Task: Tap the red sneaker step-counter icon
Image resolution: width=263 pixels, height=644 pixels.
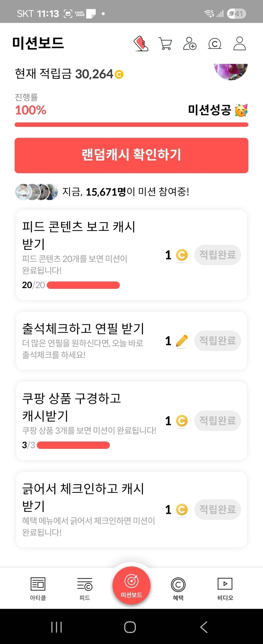Action: (141, 43)
